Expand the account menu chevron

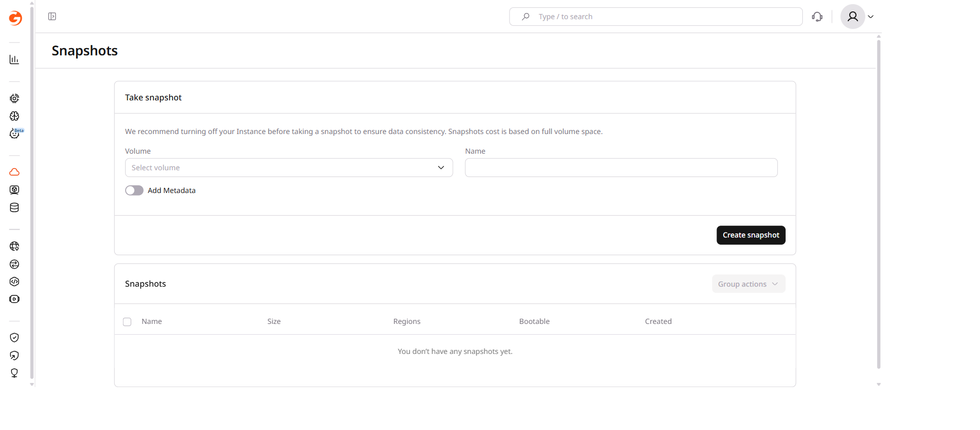[871, 17]
